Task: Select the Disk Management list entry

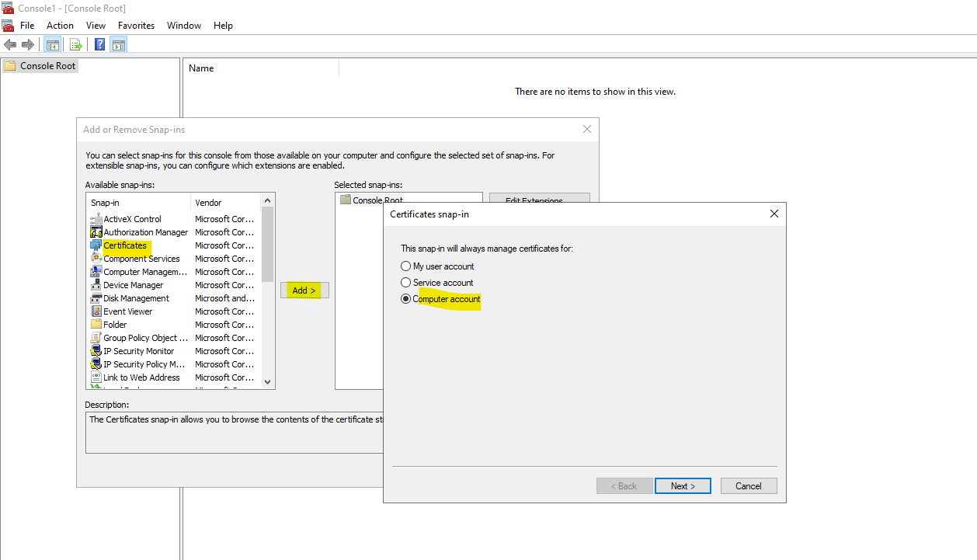Action: pos(137,298)
